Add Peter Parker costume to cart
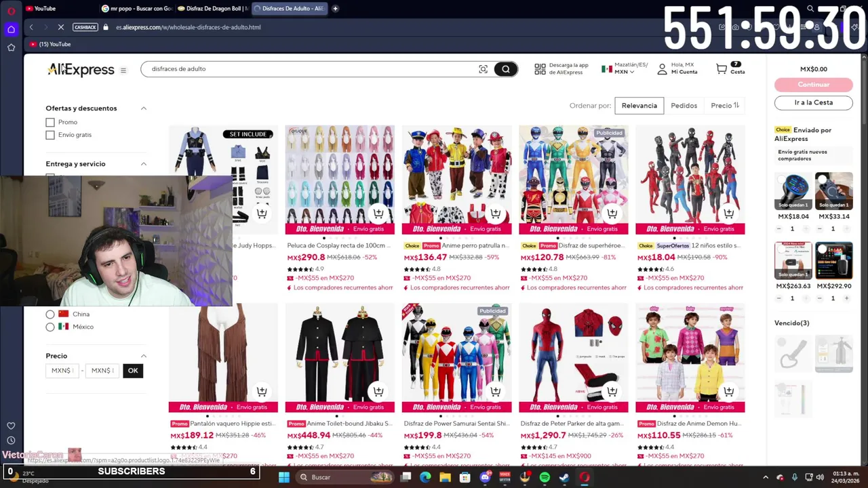868x488 pixels. pos(612,392)
